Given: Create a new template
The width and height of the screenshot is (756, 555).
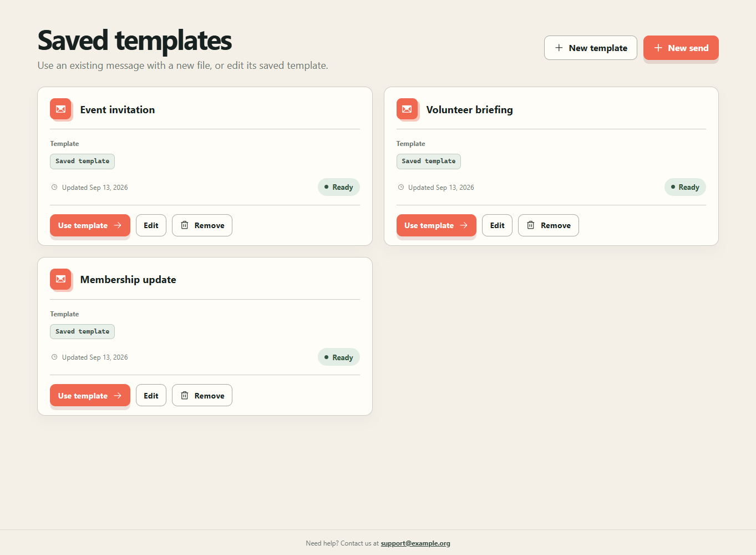Looking at the screenshot, I should point(591,48).
